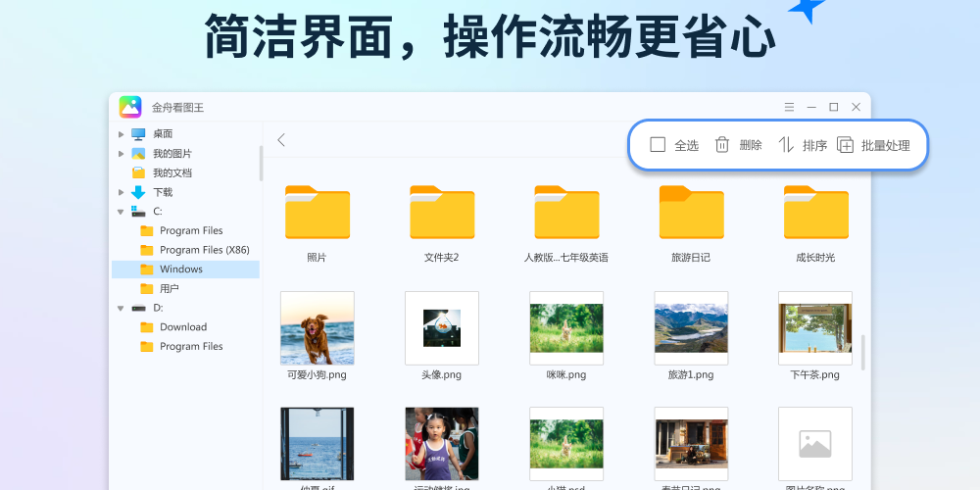Expand the 下载 tree node arrow
Screen dimensions: 980x490
(x=121, y=192)
